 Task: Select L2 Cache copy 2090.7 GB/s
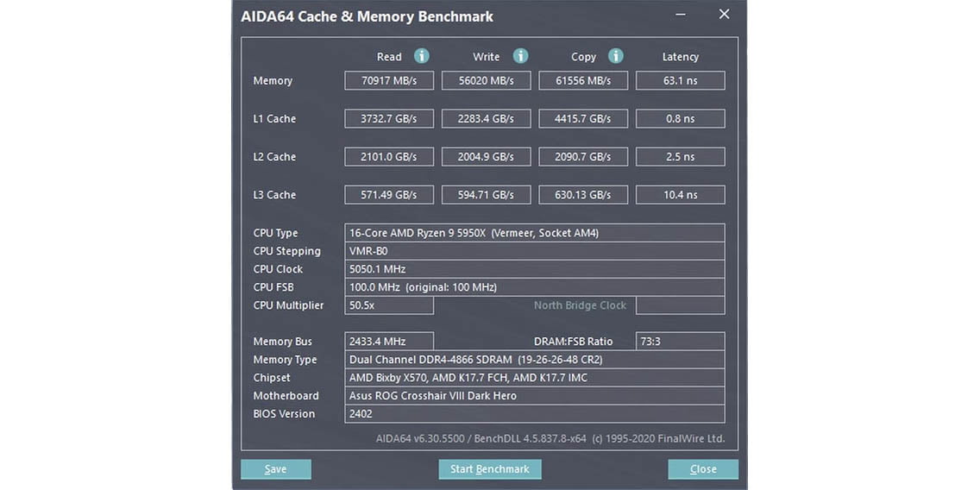[583, 157]
